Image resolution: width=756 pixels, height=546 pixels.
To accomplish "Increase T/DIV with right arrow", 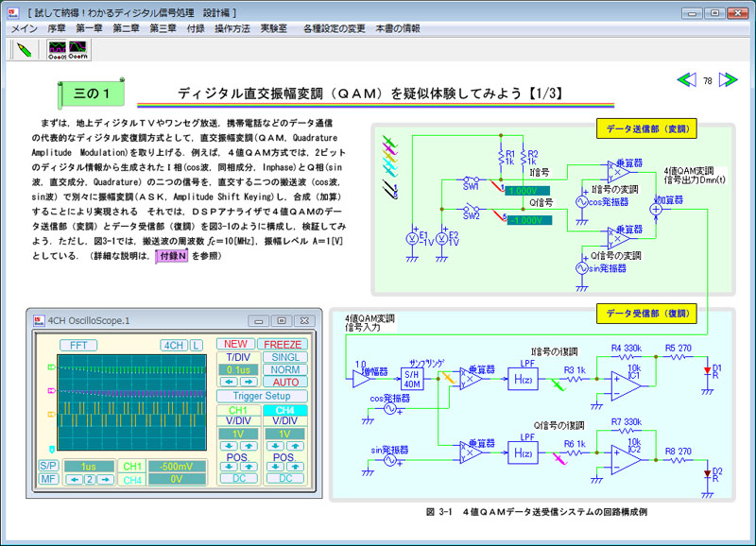I will click(249, 382).
